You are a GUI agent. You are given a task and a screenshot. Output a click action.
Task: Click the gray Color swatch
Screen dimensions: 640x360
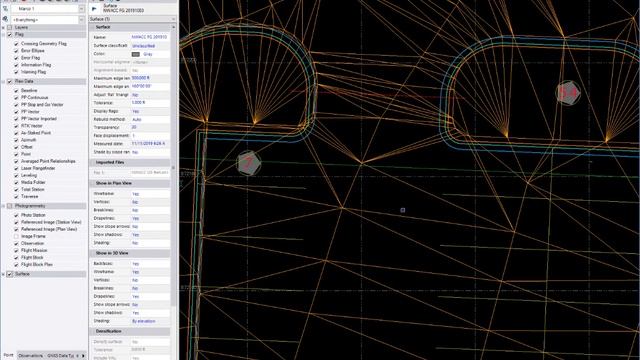pyautogui.click(x=136, y=54)
